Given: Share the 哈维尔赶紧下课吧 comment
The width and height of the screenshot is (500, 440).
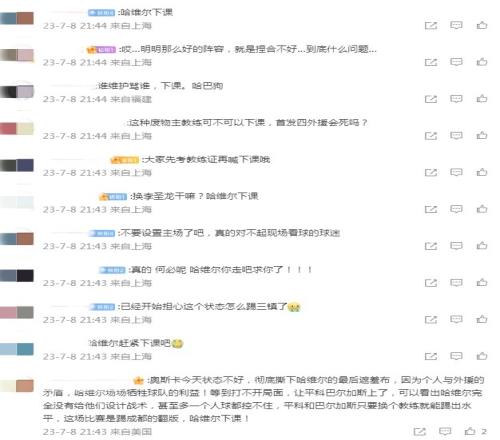Looking at the screenshot, I should 431,356.
